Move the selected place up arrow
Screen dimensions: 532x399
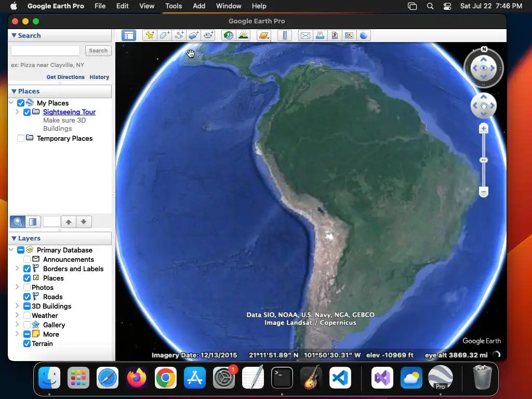(x=69, y=222)
